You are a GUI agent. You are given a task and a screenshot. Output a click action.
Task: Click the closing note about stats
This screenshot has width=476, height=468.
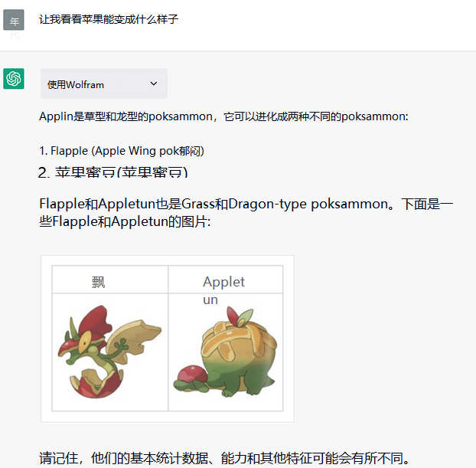click(x=225, y=458)
